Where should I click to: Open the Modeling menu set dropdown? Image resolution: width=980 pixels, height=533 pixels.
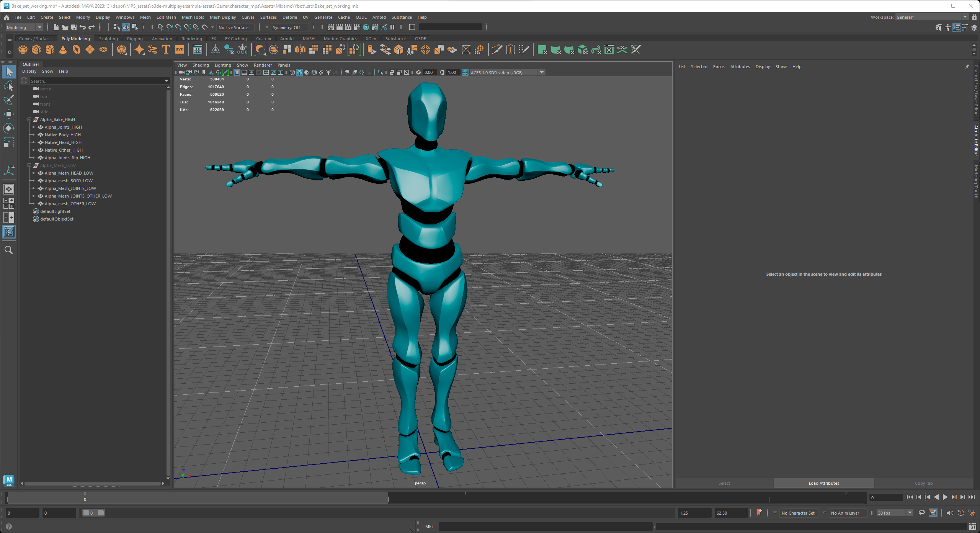point(24,27)
